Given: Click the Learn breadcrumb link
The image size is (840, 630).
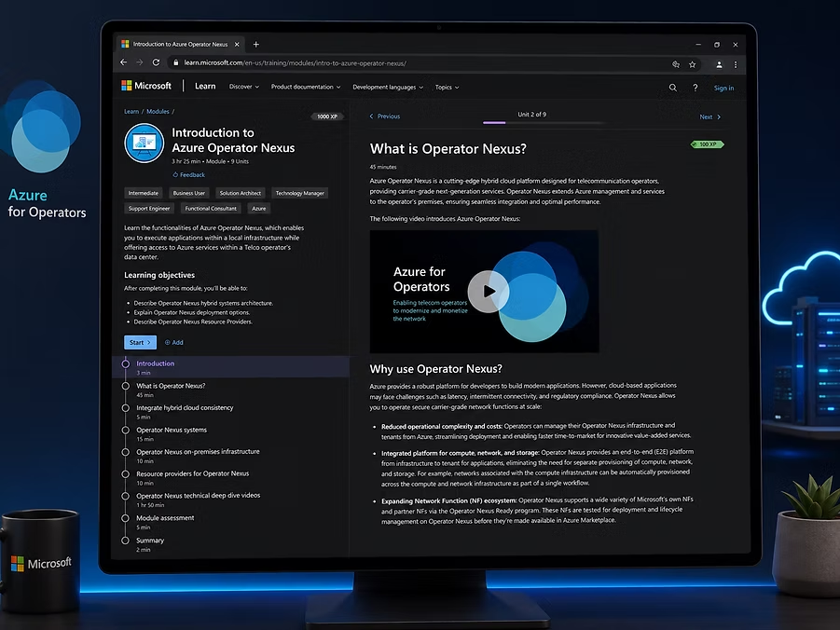Looking at the screenshot, I should click(x=131, y=112).
